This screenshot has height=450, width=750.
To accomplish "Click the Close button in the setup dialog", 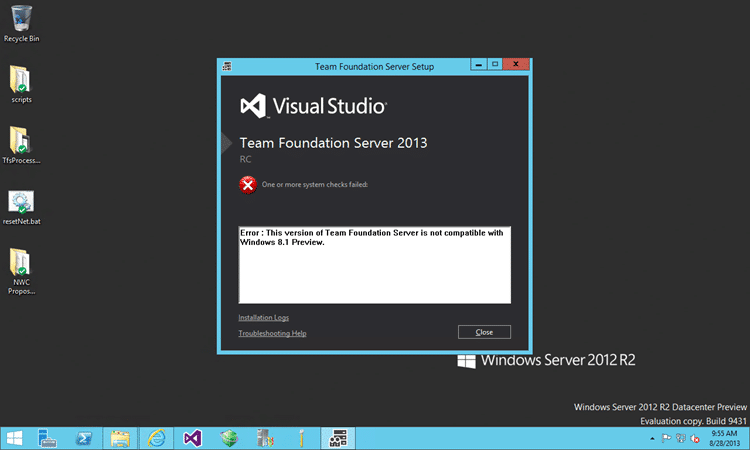I will click(484, 332).
